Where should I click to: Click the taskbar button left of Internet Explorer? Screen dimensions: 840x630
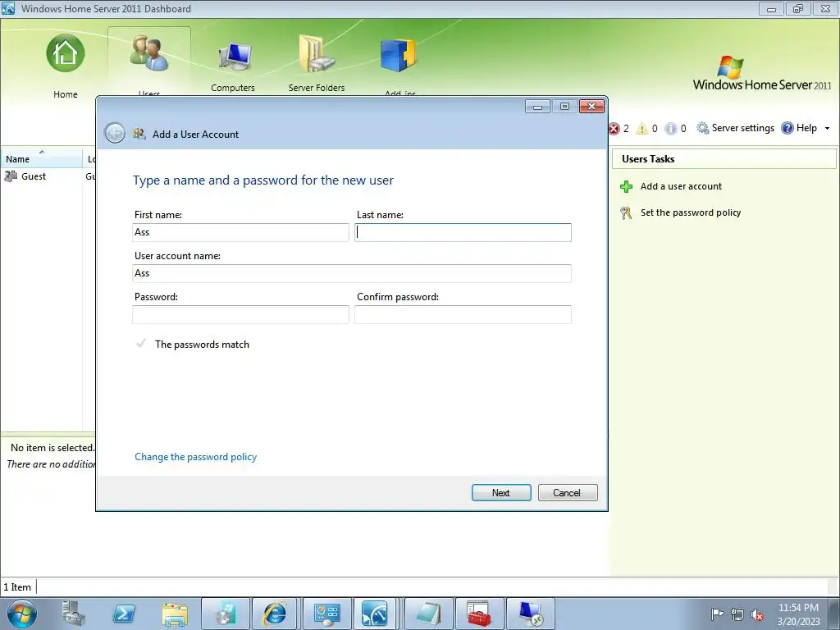pos(226,614)
